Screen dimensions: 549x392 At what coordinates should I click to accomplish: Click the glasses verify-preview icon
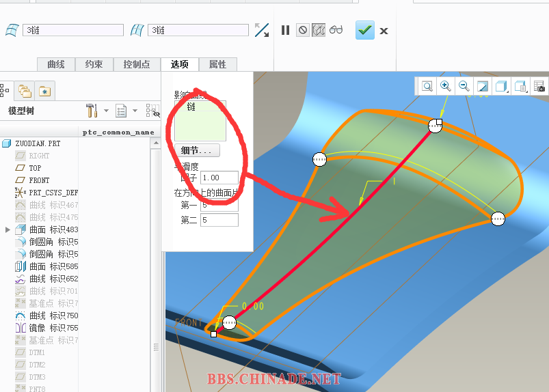click(336, 30)
